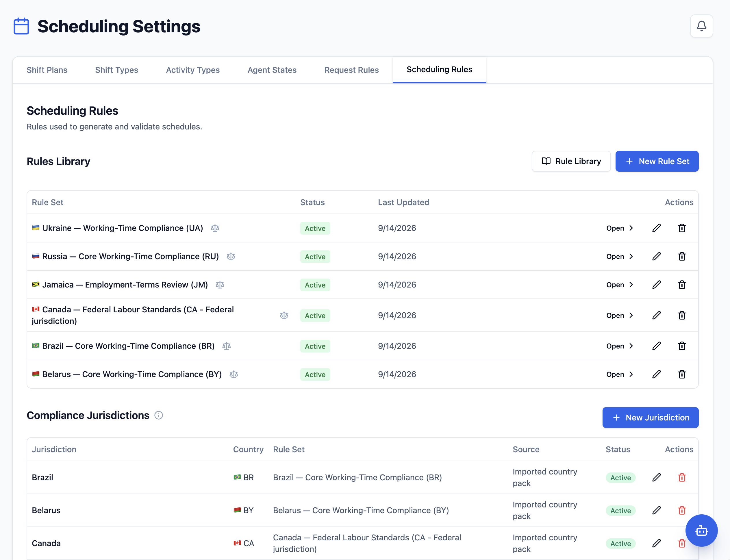Viewport: 730px width, 560px height.
Task: Open the Jamaica Employment-Terms Review rule set
Action: click(x=620, y=285)
